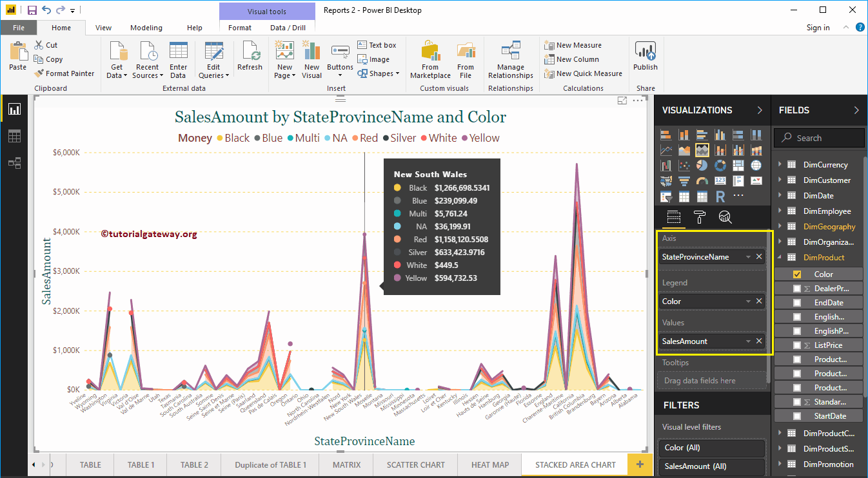The height and width of the screenshot is (478, 868).
Task: Choose the Map visualization icon
Action: click(x=756, y=166)
